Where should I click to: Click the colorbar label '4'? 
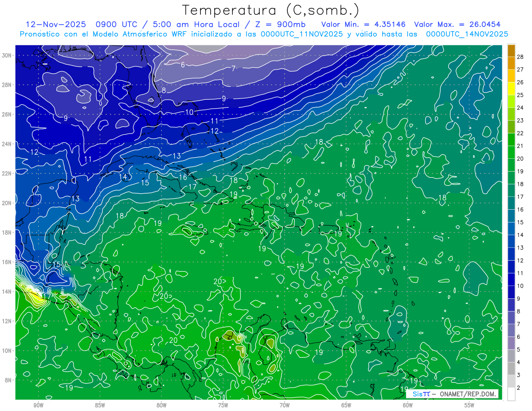click(519, 362)
